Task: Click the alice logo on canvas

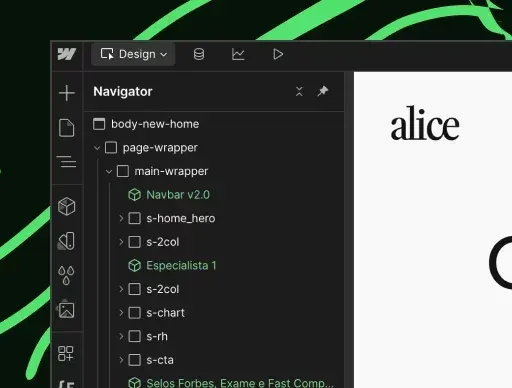Action: 425,123
